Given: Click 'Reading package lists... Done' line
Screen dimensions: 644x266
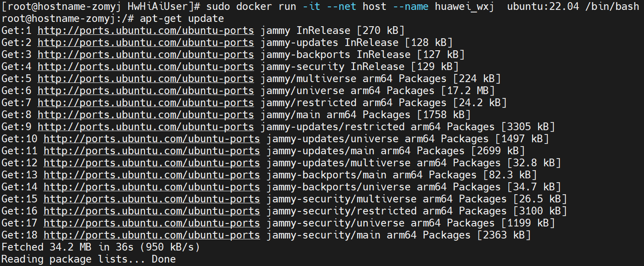Looking at the screenshot, I should 89,259.
